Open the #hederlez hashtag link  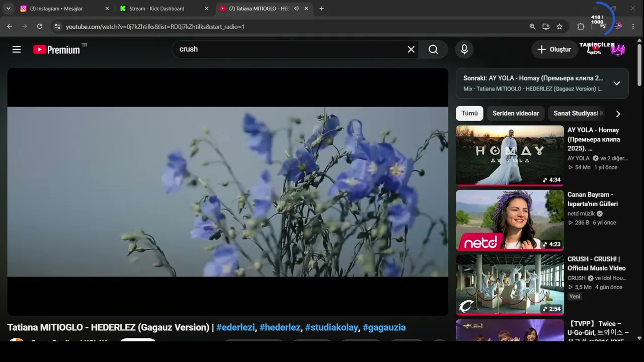(x=280, y=327)
